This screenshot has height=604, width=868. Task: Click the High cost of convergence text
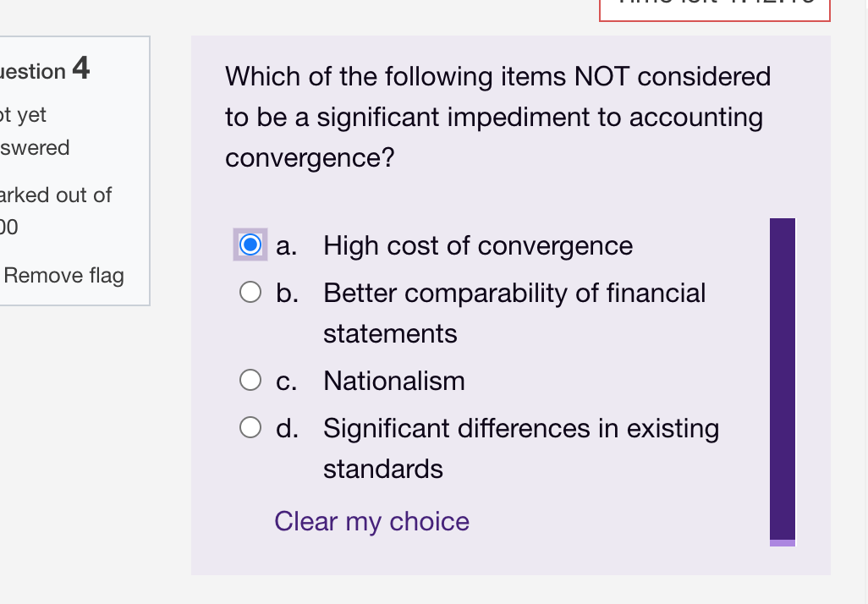coord(478,246)
